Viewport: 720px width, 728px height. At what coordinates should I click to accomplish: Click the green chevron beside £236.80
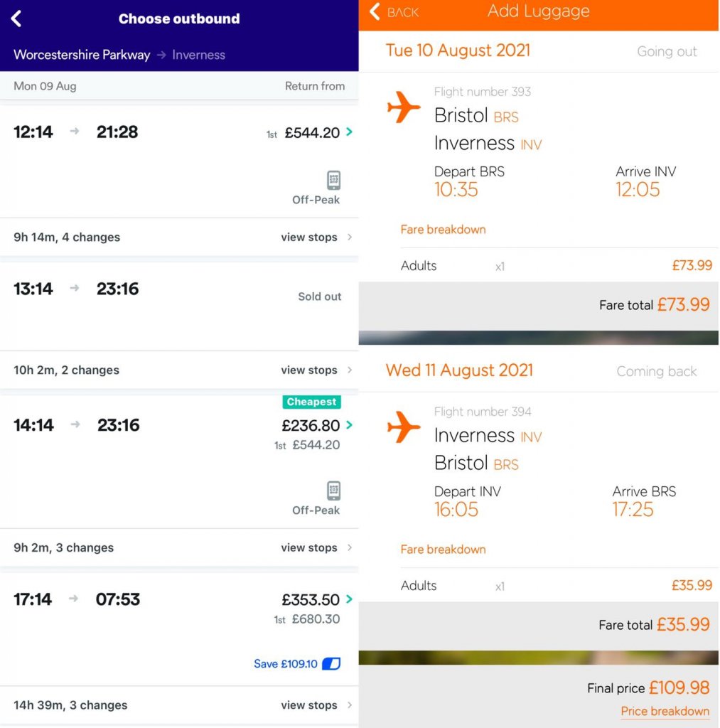pyautogui.click(x=349, y=425)
